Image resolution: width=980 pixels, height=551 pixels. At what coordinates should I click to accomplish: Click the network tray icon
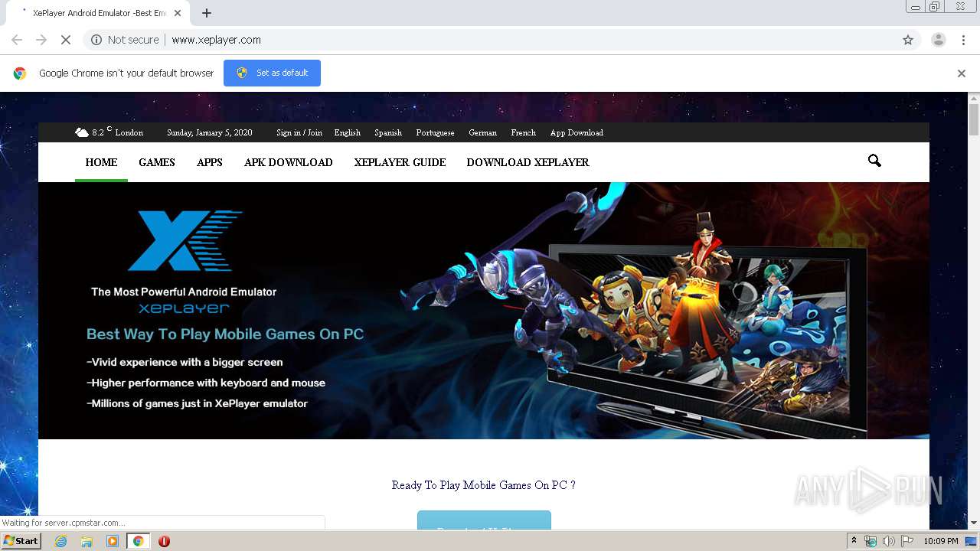click(871, 541)
